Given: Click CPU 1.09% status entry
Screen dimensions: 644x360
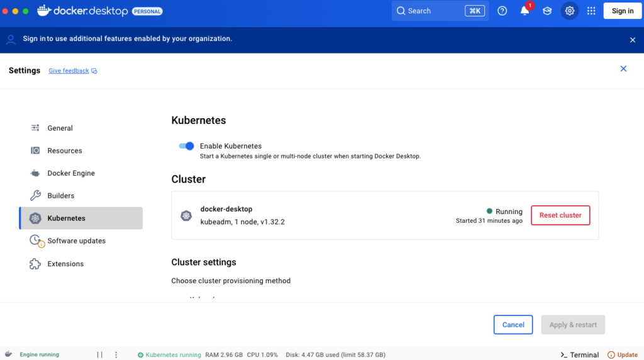Looking at the screenshot, I should (262, 355).
